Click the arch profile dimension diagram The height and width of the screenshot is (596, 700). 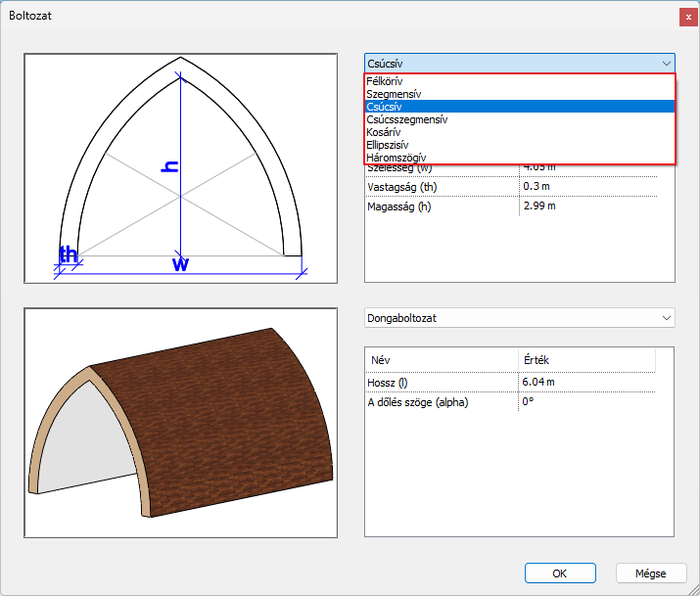click(x=180, y=167)
